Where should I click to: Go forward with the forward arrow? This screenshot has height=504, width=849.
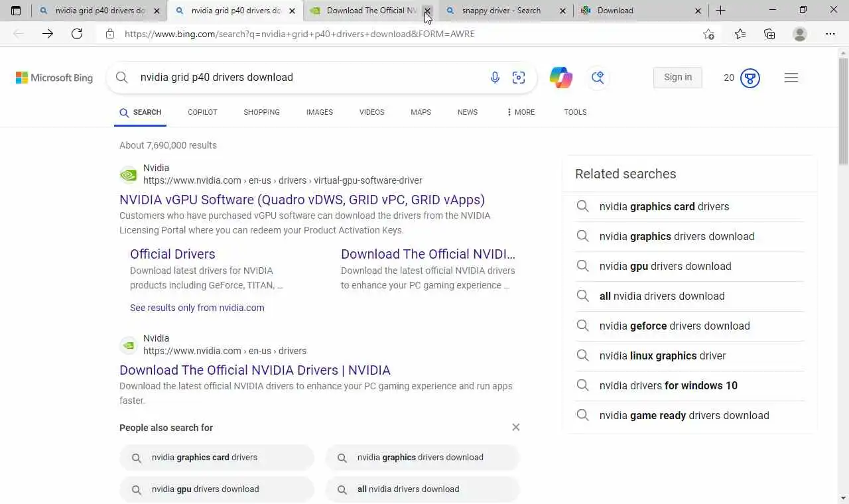tap(48, 34)
